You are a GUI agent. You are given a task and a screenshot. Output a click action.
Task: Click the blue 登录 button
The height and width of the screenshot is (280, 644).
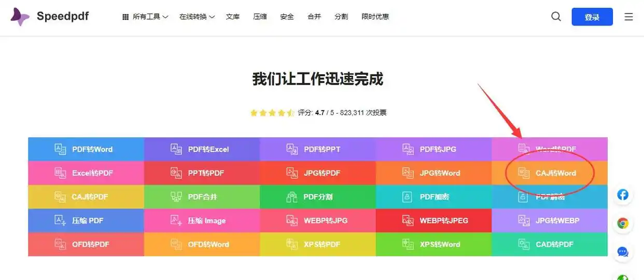(592, 17)
